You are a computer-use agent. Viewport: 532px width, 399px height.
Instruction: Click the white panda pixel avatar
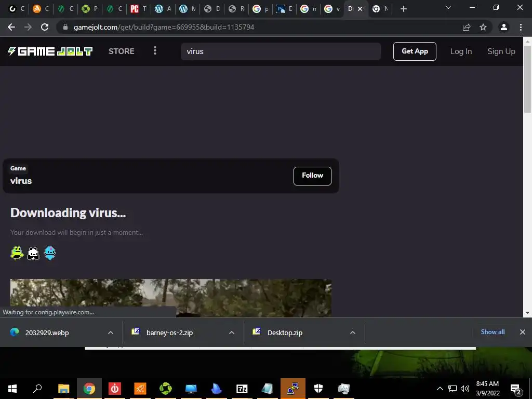[33, 253]
